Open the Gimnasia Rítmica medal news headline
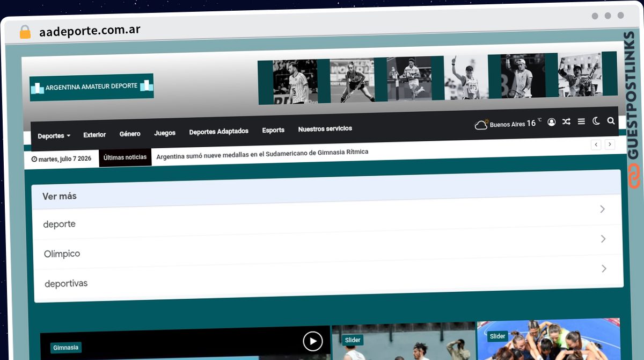 pyautogui.click(x=262, y=154)
